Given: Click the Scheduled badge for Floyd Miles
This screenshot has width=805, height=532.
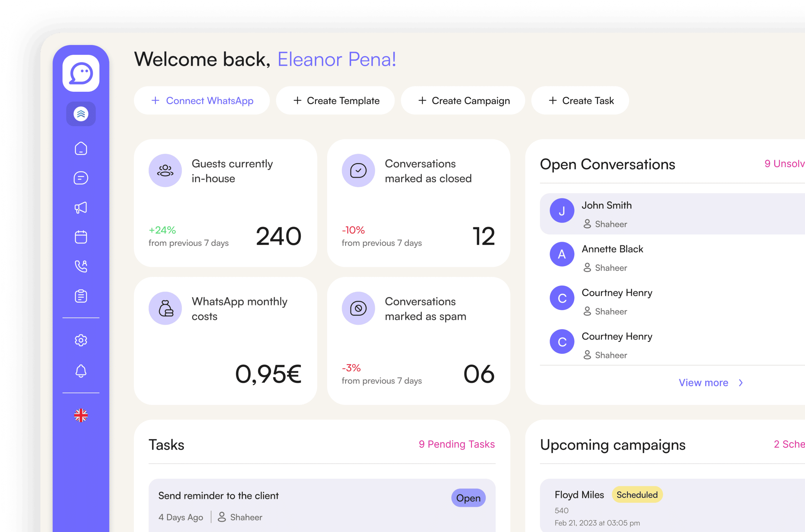Looking at the screenshot, I should [x=637, y=495].
